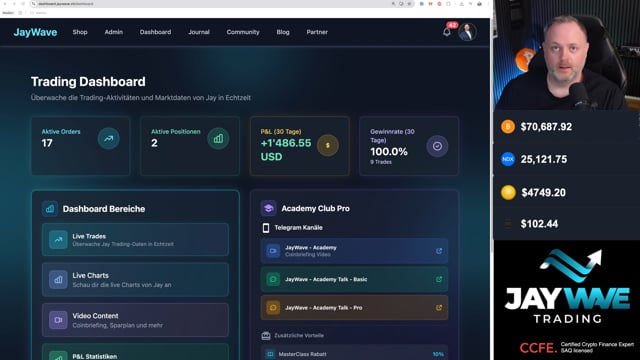Click the Dashboard Bereiche header icon

pos(50,209)
